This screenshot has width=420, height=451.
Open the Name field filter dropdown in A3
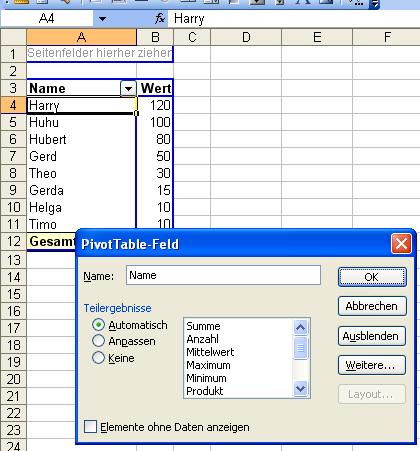[128, 89]
